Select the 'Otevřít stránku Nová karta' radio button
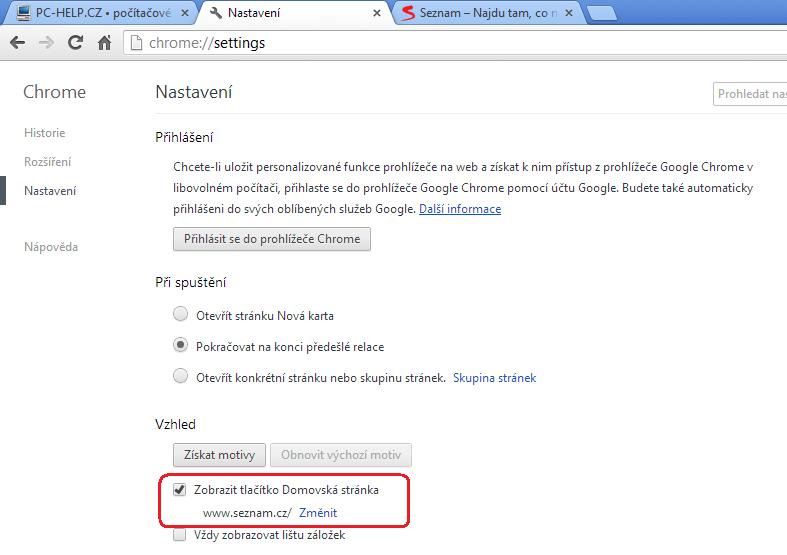Image resolution: width=787 pixels, height=555 pixels. click(180, 314)
